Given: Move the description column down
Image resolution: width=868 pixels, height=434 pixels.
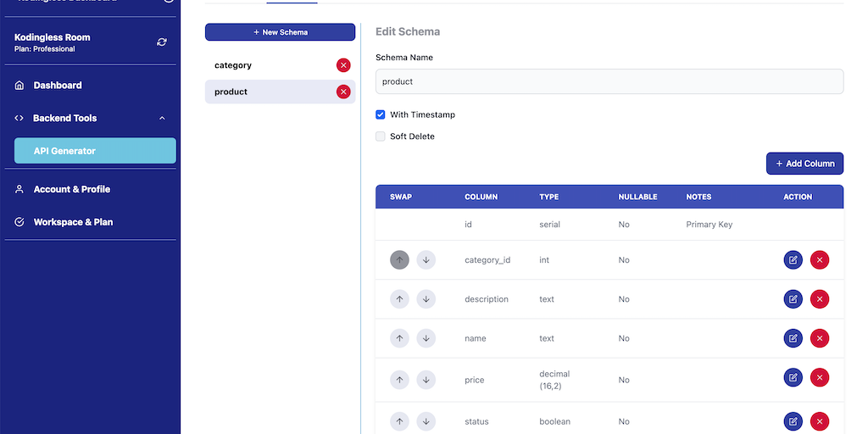Looking at the screenshot, I should (x=426, y=299).
